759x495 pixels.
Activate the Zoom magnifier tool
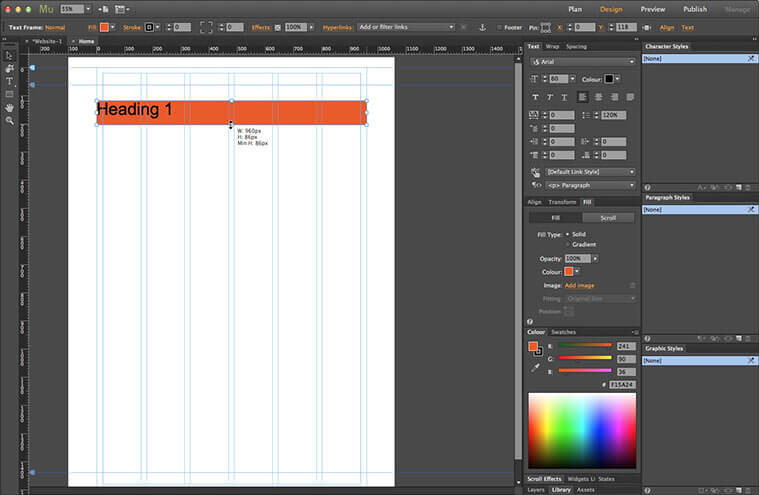click(x=9, y=120)
